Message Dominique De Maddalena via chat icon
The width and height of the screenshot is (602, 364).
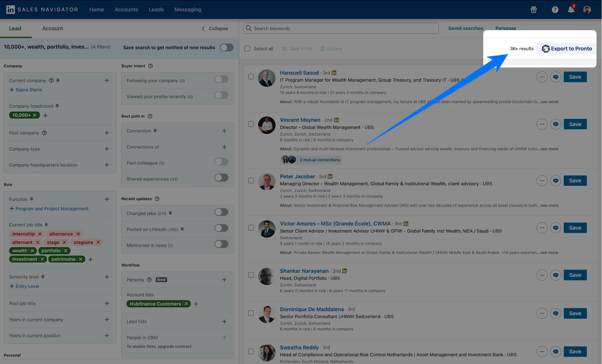click(556, 313)
